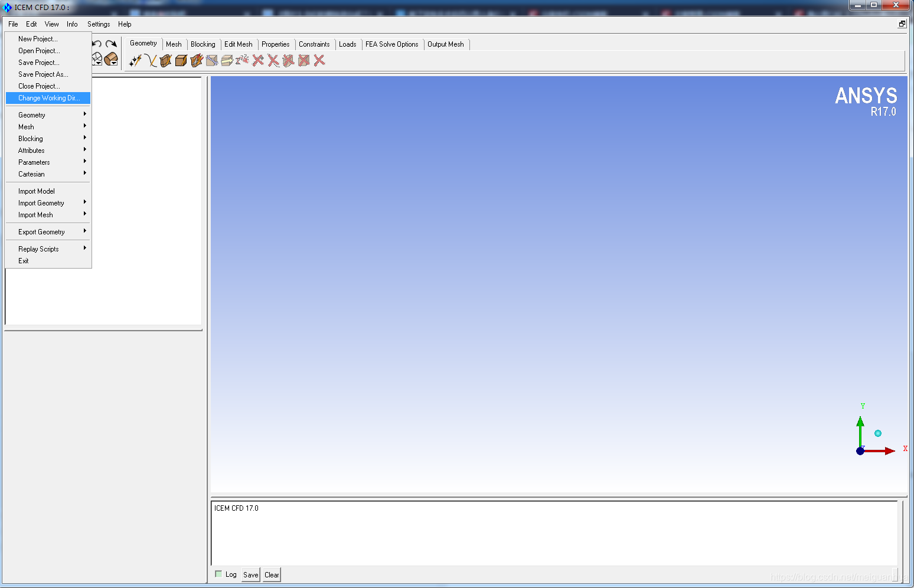Choose Save Project from the File menu
The width and height of the screenshot is (914, 588).
click(48, 63)
